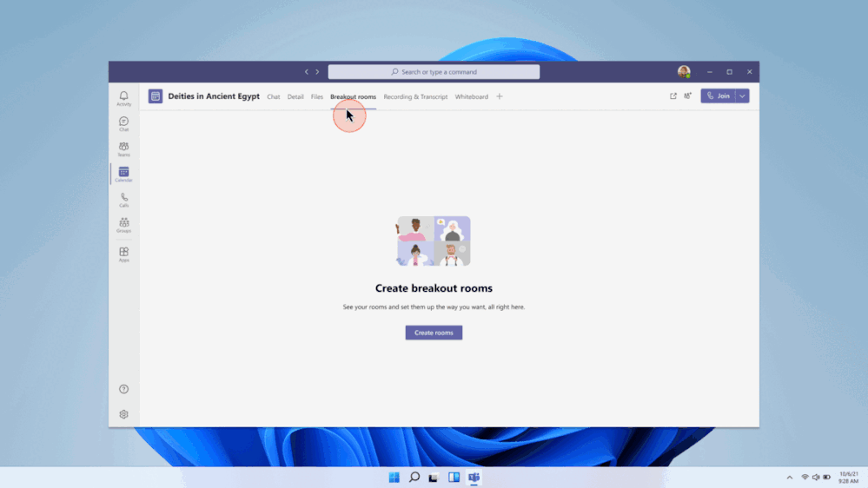Expand the Join button dropdown arrow
Viewport: 868px width, 488px height.
[x=742, y=96]
